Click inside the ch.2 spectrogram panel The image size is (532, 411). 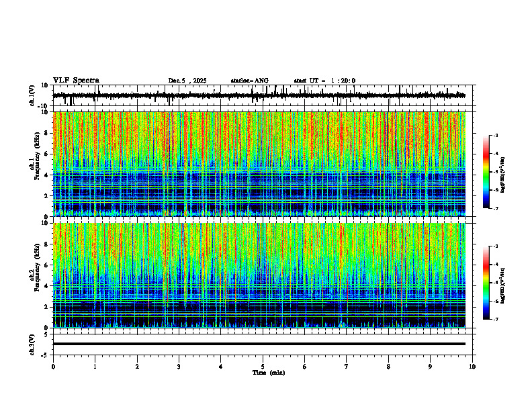pos(259,275)
